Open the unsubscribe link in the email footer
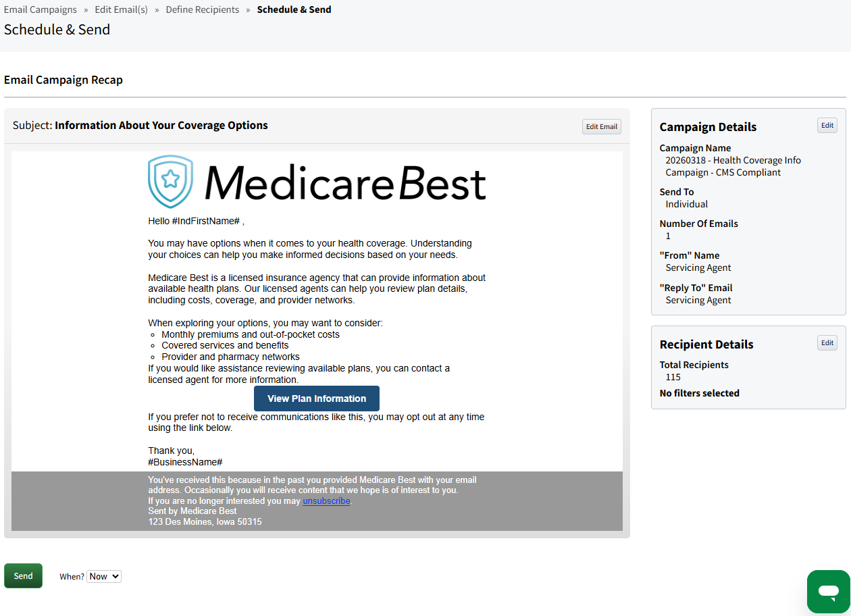This screenshot has width=851, height=616. pos(326,500)
